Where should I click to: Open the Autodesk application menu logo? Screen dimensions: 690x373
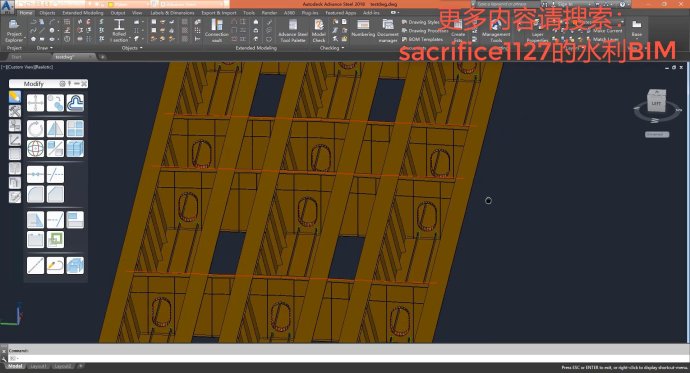click(7, 6)
